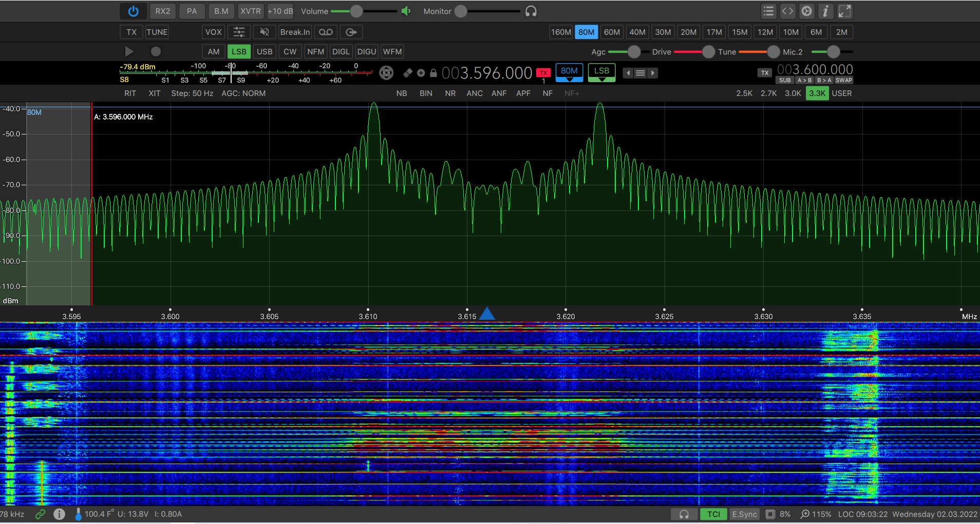Open settings via the gear icon
Image resolution: width=980 pixels, height=524 pixels.
807,11
